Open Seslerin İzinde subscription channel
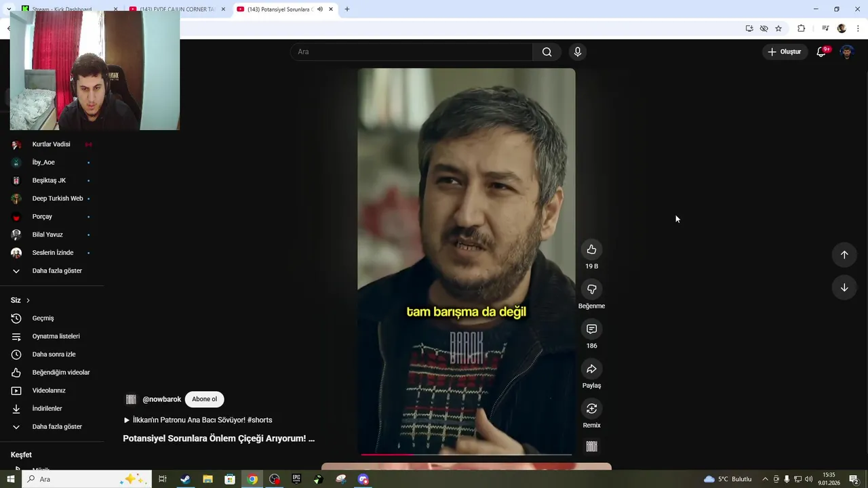Viewport: 868px width, 488px height. pyautogui.click(x=52, y=253)
